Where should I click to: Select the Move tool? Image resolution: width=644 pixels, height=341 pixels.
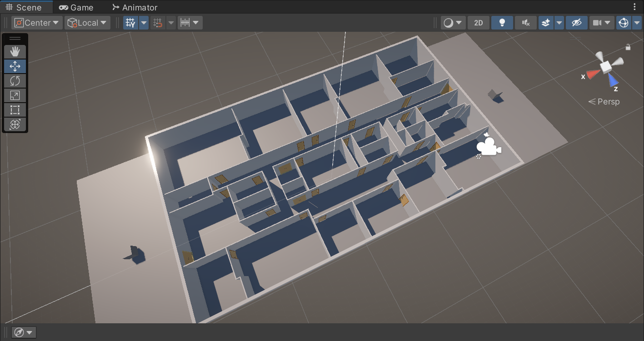15,66
